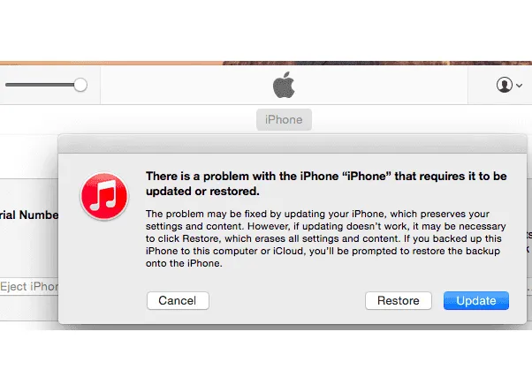Click the Restore button
Screen dimensions: 532x392
click(x=399, y=300)
